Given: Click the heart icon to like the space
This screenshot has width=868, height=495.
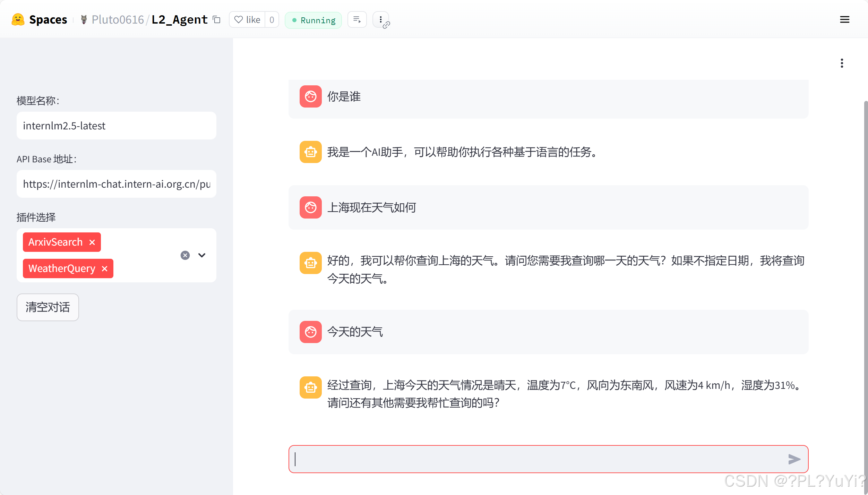Looking at the screenshot, I should coord(238,20).
